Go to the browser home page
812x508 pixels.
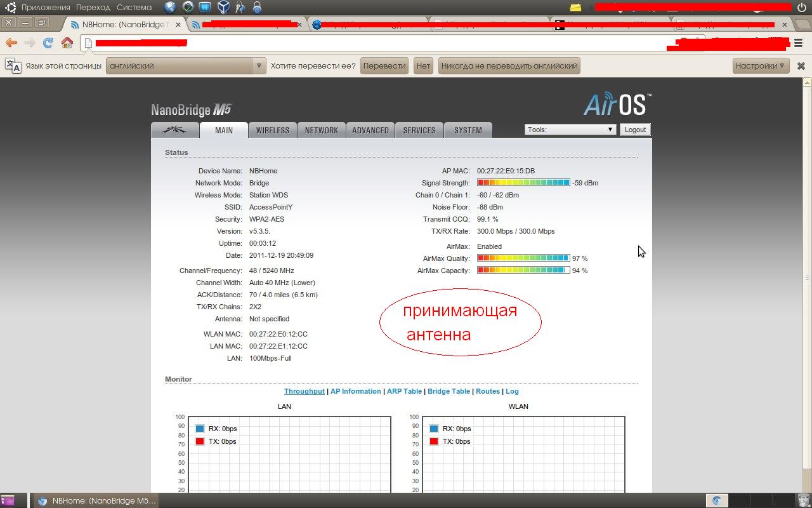click(67, 43)
